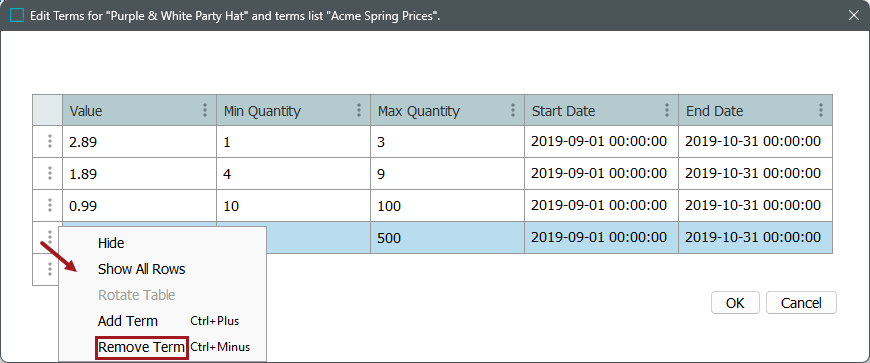870x363 pixels.
Task: Select Show All Rows menu entry
Action: (x=141, y=269)
